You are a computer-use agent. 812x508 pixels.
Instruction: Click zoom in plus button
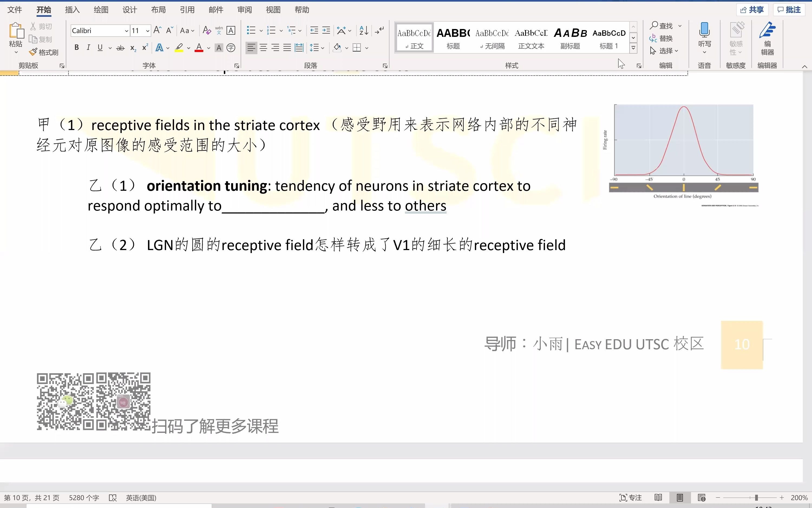[782, 498]
